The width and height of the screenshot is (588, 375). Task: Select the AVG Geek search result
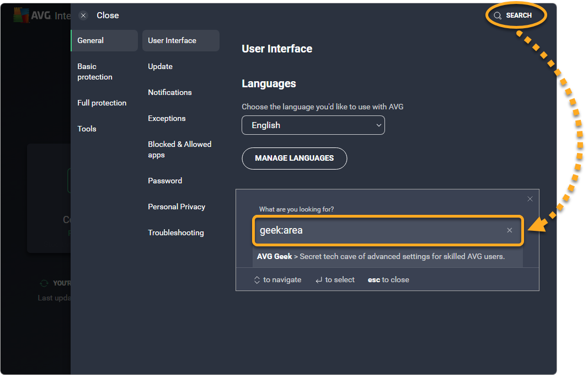381,256
